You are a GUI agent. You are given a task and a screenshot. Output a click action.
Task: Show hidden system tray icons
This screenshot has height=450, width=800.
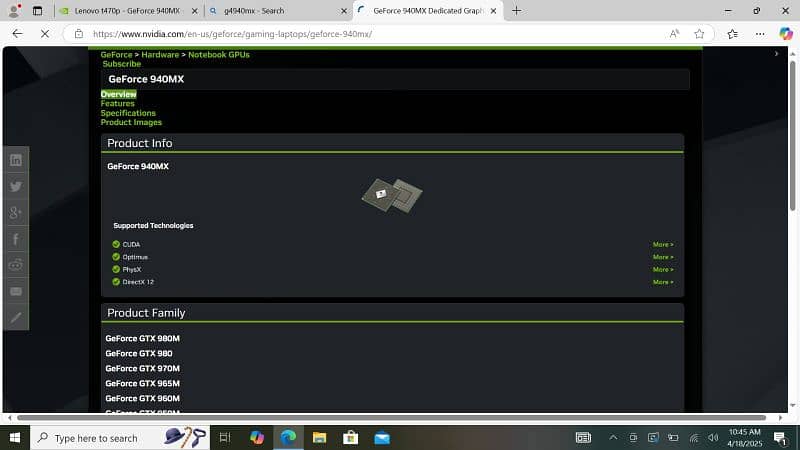(613, 438)
